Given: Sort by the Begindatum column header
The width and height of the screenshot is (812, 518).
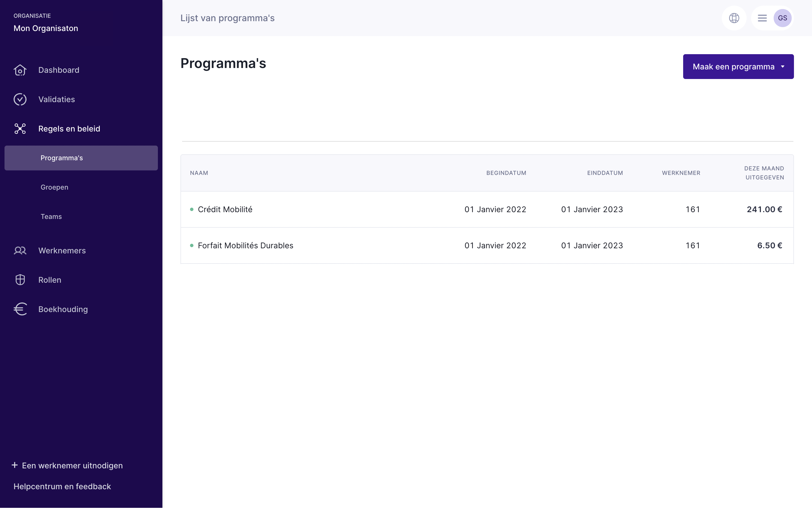Looking at the screenshot, I should pos(506,173).
